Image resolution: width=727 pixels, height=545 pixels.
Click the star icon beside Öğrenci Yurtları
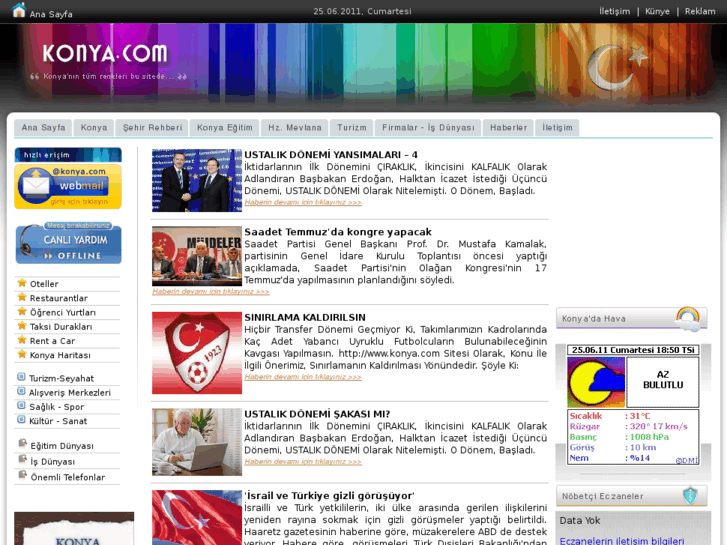tap(22, 312)
